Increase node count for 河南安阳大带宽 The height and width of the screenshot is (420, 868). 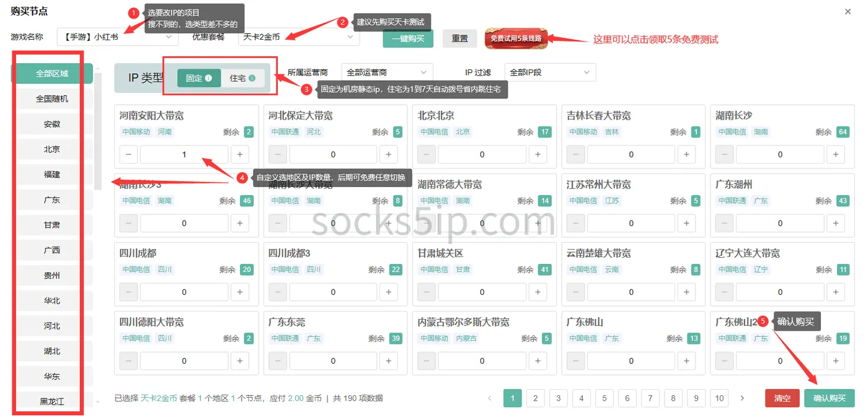pos(240,154)
